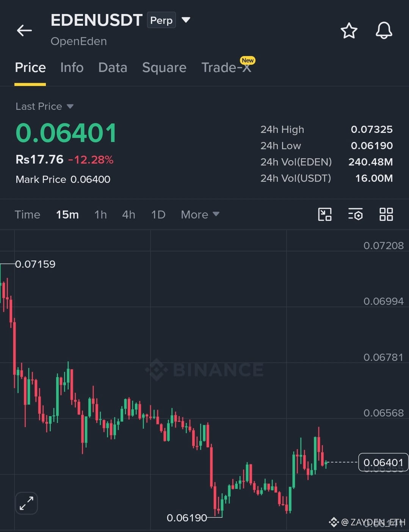The width and height of the screenshot is (409, 532).
Task: Select the Price tab
Action: click(30, 67)
